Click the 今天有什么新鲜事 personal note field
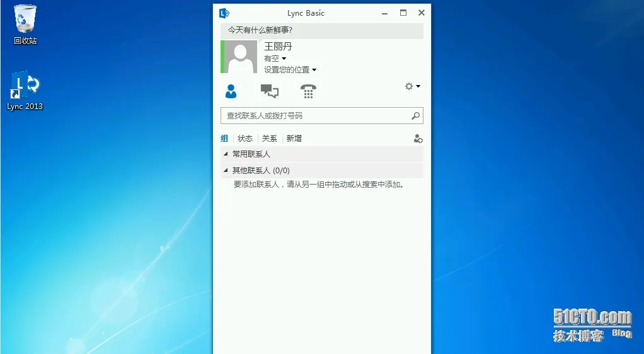The image size is (644, 354). point(322,30)
